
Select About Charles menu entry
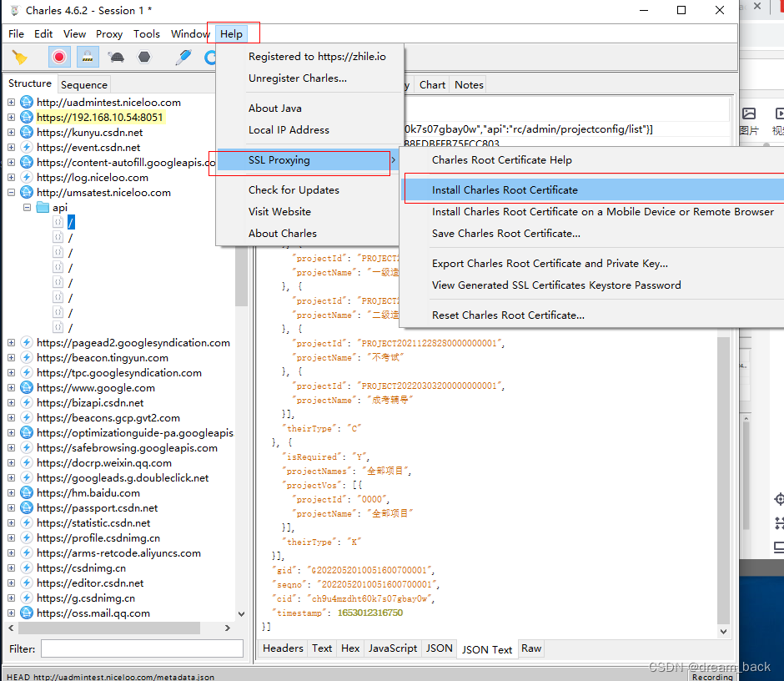pos(283,233)
